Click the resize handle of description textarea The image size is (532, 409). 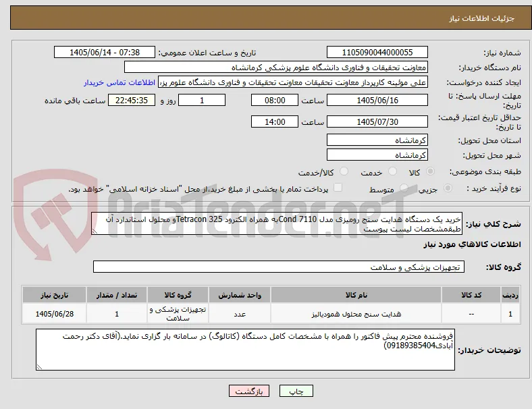pos(95,231)
